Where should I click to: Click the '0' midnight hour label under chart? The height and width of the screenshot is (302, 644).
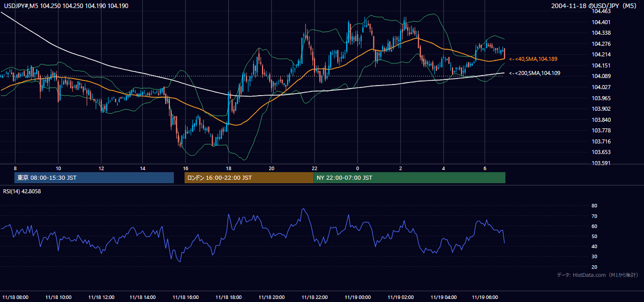357,168
